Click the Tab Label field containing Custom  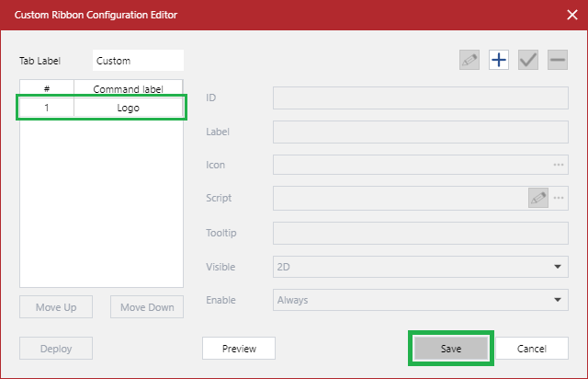point(138,61)
